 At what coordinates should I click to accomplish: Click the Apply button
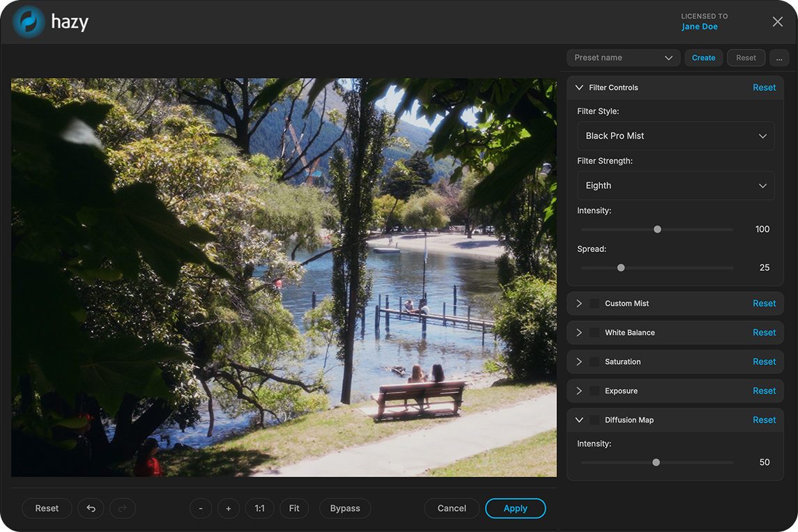[515, 508]
